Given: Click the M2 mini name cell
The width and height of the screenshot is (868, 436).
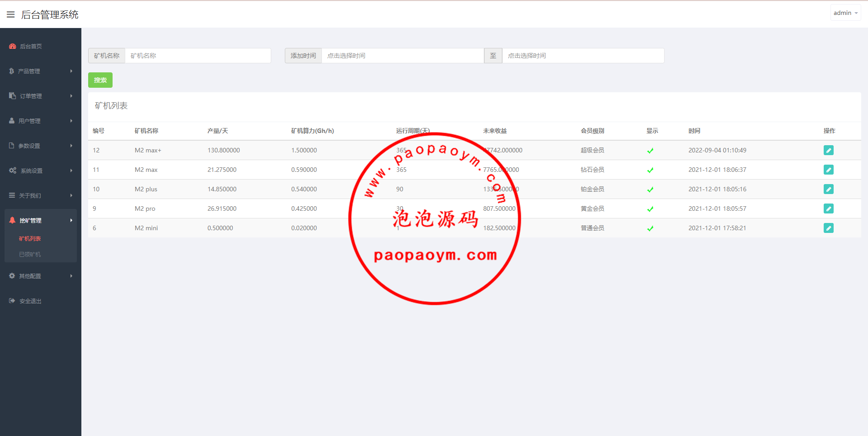Looking at the screenshot, I should 146,228.
